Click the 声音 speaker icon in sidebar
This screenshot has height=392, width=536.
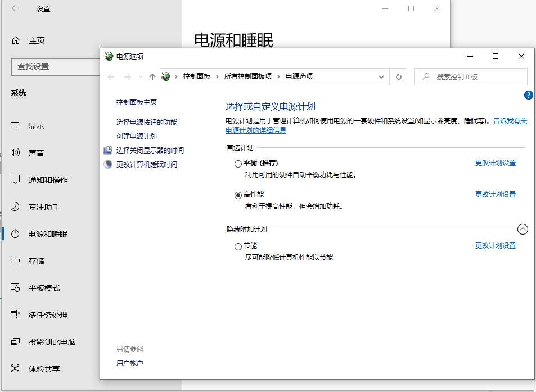click(15, 152)
